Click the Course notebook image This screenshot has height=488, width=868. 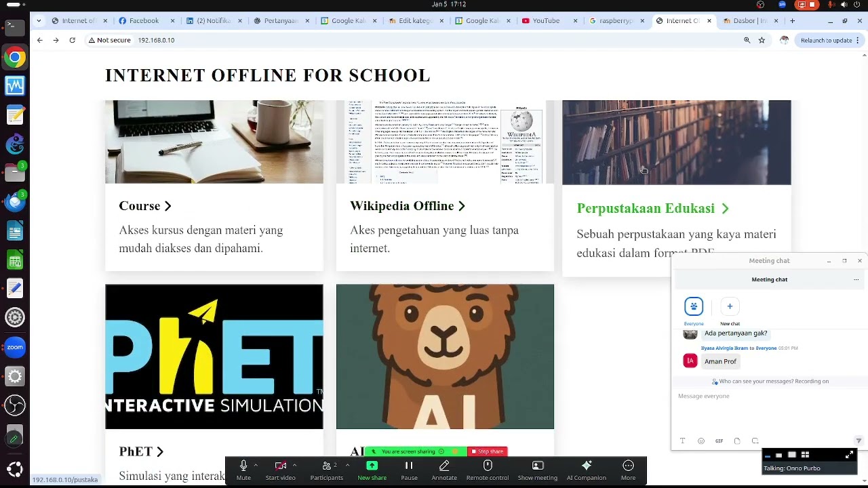(x=214, y=142)
